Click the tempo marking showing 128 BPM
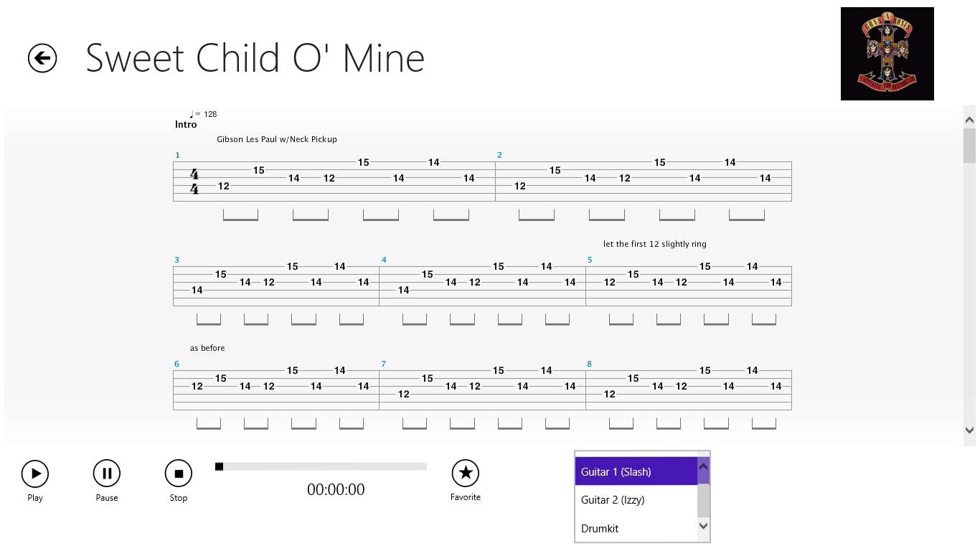980x551 pixels. coord(203,113)
